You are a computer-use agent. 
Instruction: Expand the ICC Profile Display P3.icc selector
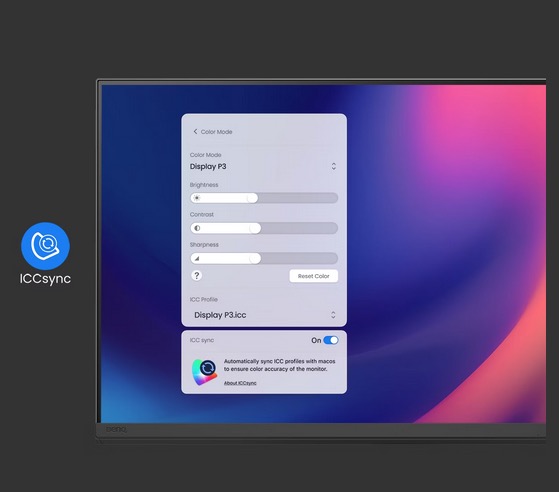tap(264, 315)
